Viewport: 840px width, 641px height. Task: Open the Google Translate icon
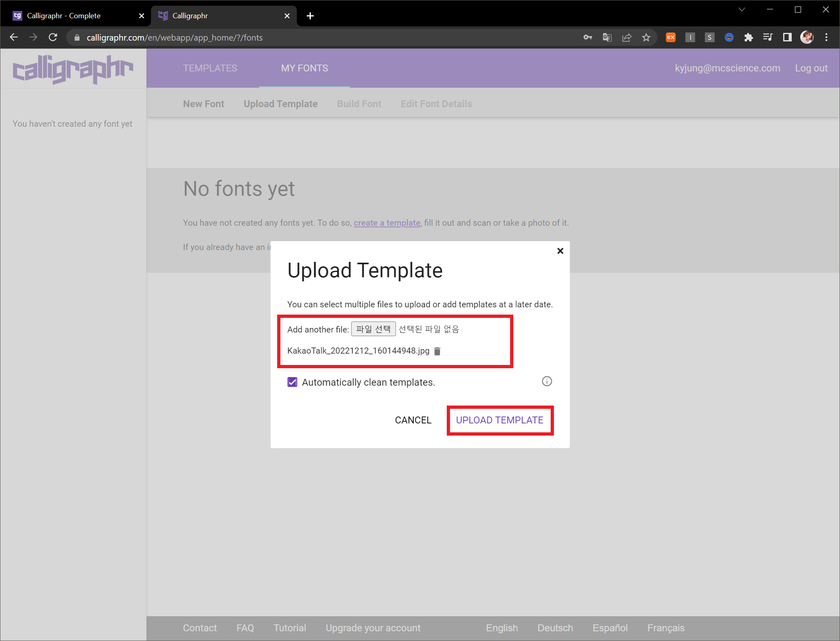607,37
